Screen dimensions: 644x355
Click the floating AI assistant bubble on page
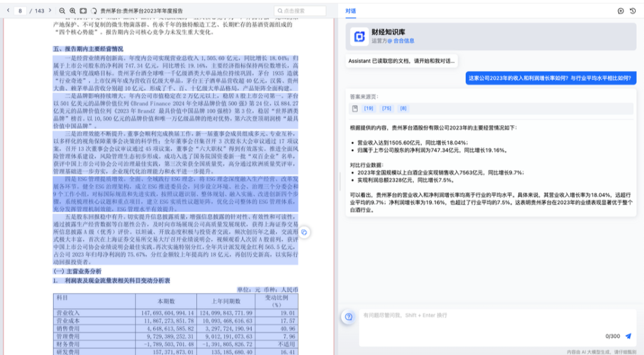[x=306, y=233]
